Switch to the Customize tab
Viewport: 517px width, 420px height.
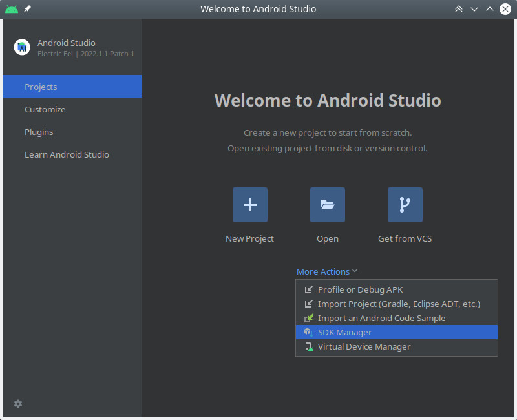pyautogui.click(x=72, y=109)
